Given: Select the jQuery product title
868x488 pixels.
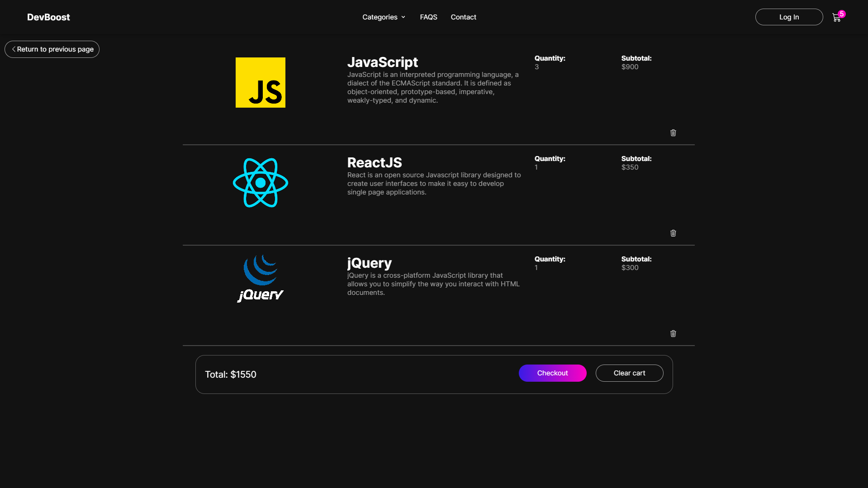Looking at the screenshot, I should coord(370,263).
